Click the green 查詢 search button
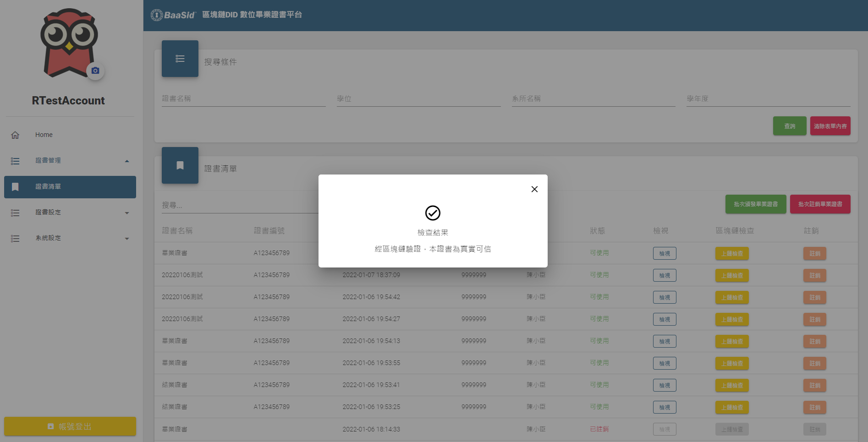Screen dimensions: 868x442 (789, 126)
